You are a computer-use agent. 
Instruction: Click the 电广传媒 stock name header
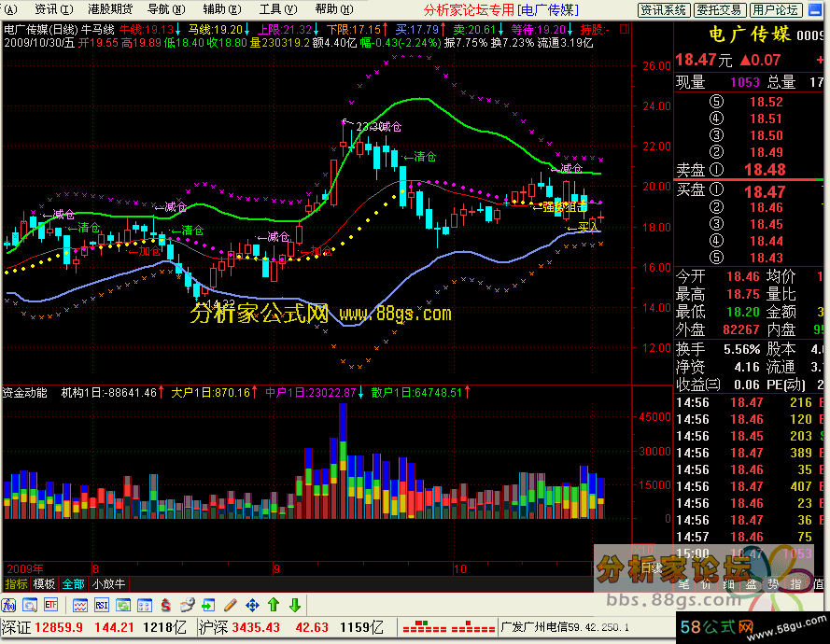(x=750, y=35)
